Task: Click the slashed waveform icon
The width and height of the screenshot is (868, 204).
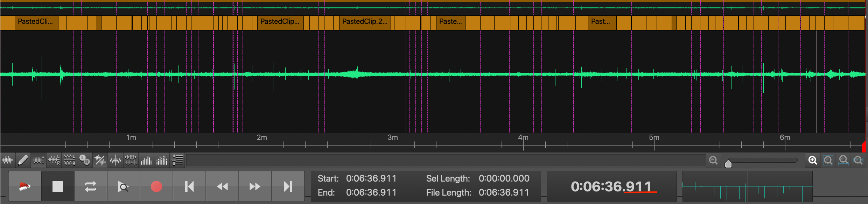Action: [x=100, y=161]
